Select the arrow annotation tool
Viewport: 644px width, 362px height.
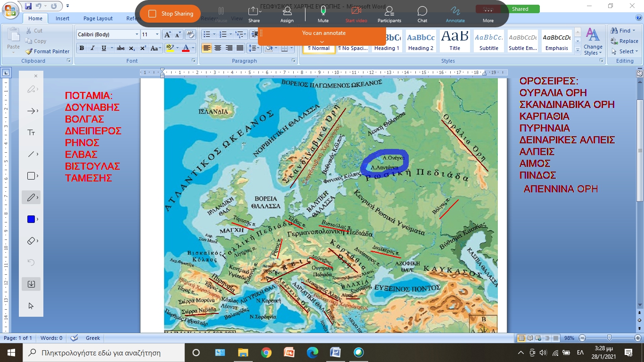pyautogui.click(x=31, y=111)
